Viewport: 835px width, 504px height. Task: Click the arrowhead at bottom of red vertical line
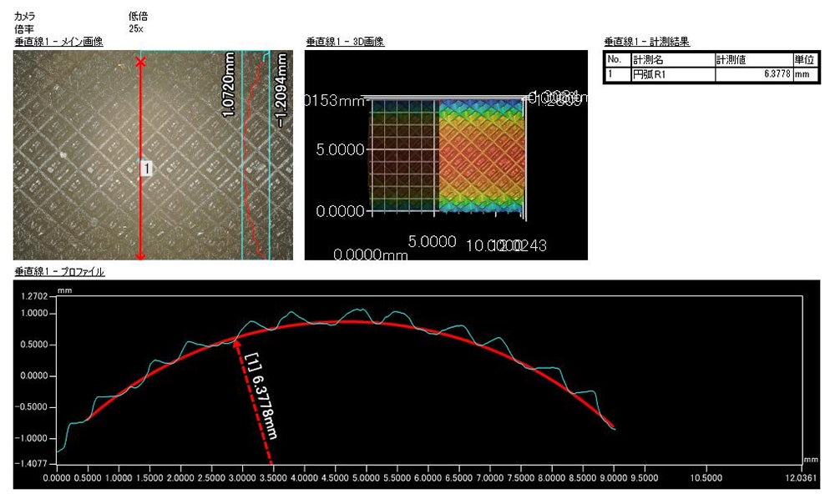(x=140, y=255)
